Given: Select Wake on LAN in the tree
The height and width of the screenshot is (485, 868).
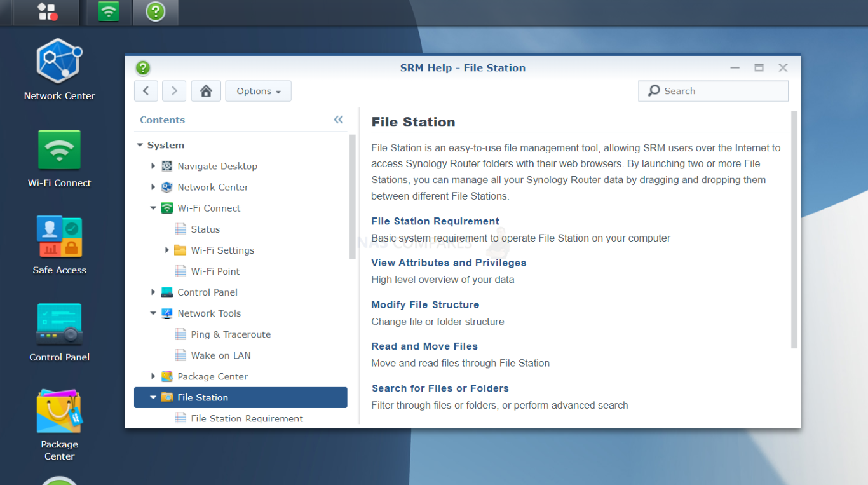Looking at the screenshot, I should click(x=220, y=355).
